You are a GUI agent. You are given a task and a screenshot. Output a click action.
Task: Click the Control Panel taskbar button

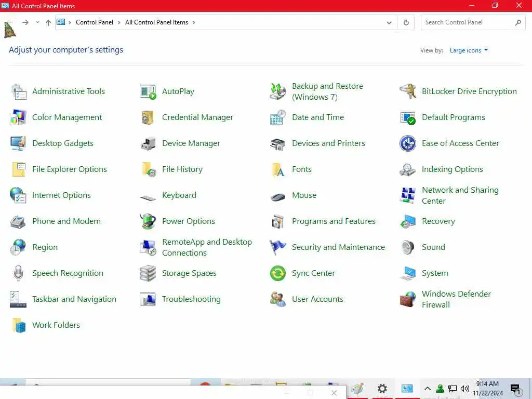click(407, 389)
